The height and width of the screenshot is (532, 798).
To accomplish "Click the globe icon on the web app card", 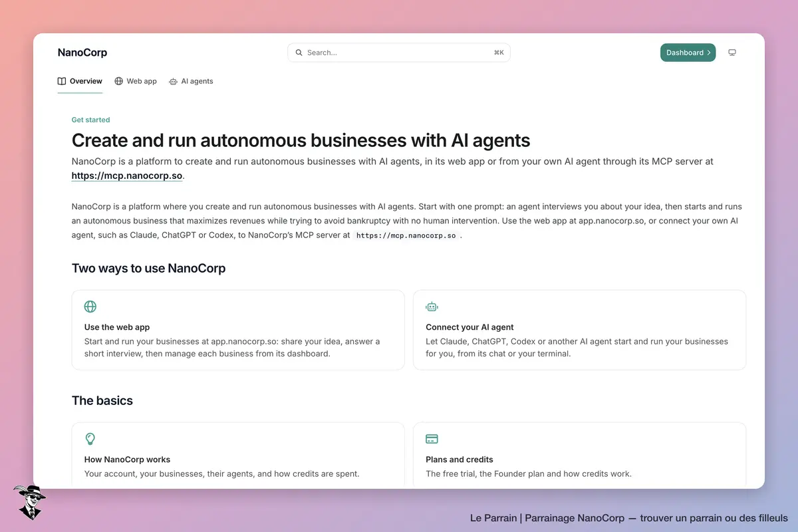I will pyautogui.click(x=90, y=307).
